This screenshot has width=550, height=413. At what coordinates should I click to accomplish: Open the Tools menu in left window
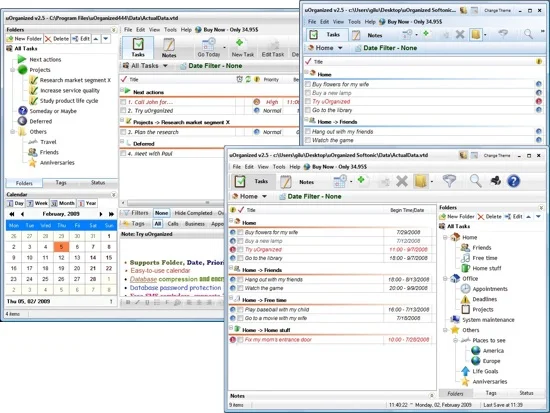tap(170, 30)
